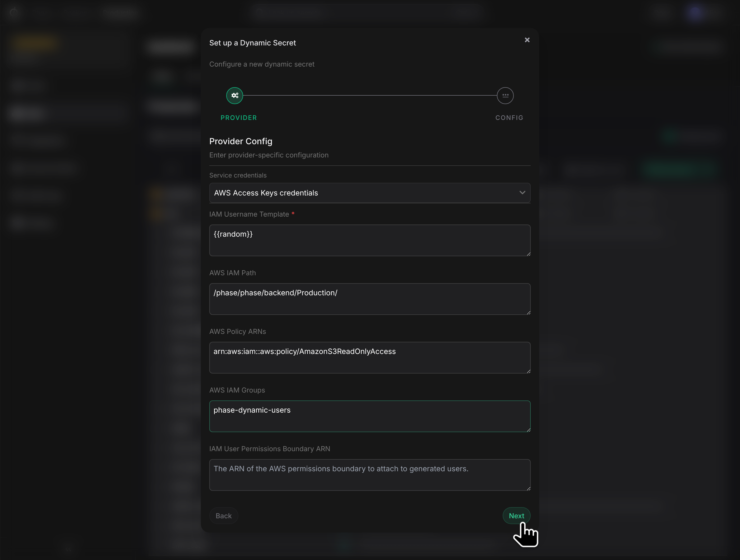Click the AWS IAM Path label
The width and height of the screenshot is (740, 560).
(233, 273)
